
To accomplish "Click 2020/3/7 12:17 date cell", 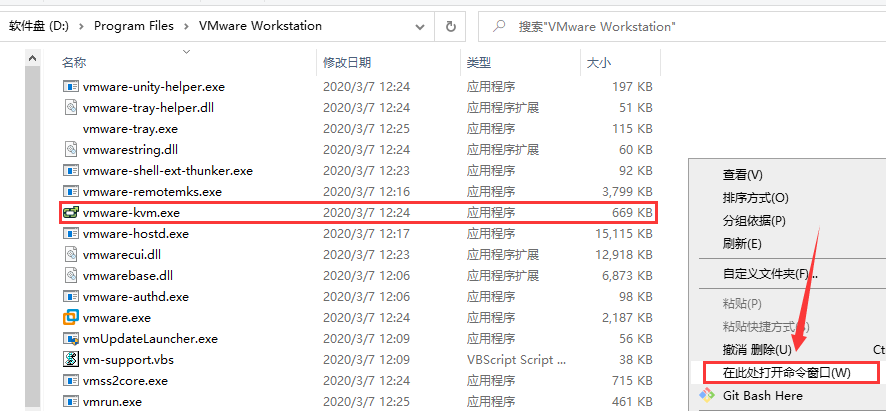I will tap(366, 233).
